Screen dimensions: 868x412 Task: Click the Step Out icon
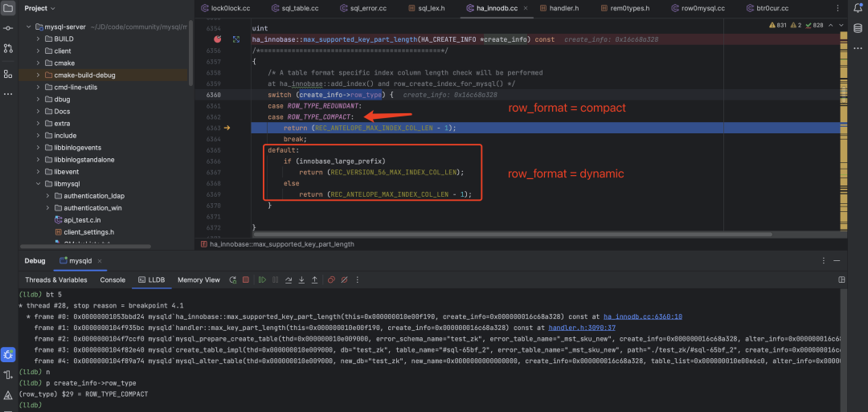[314, 279]
